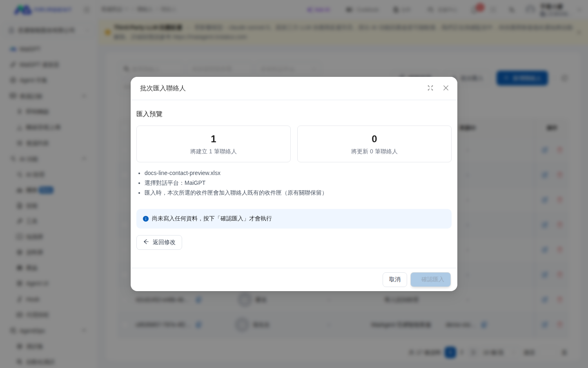This screenshot has width=588, height=368.
Task: Close the 批次匯入聯絡人 dialog
Action: pyautogui.click(x=446, y=88)
